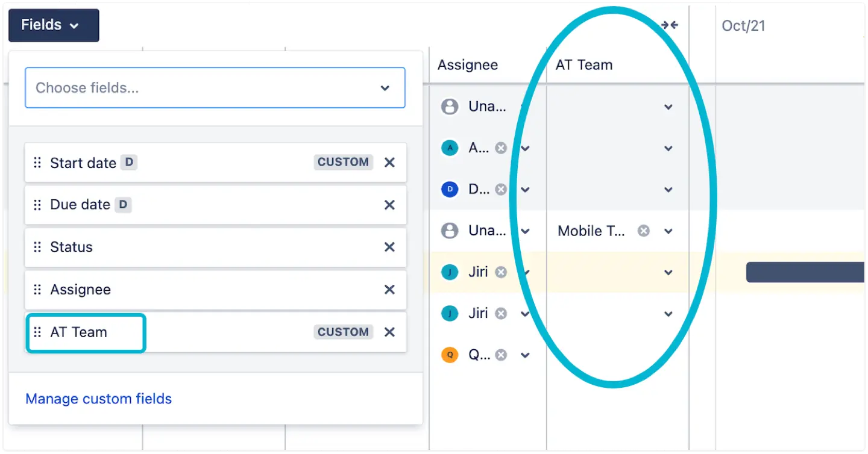Open Manage custom fields link

tap(98, 399)
